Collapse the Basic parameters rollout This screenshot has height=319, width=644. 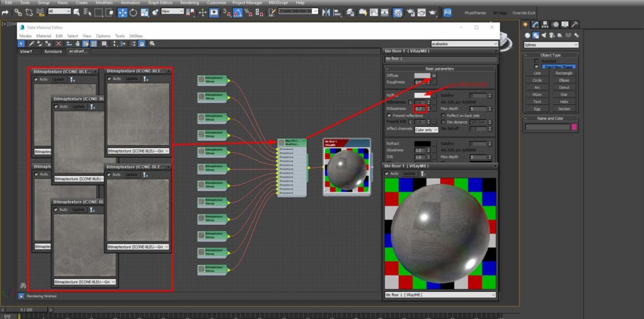click(x=440, y=69)
